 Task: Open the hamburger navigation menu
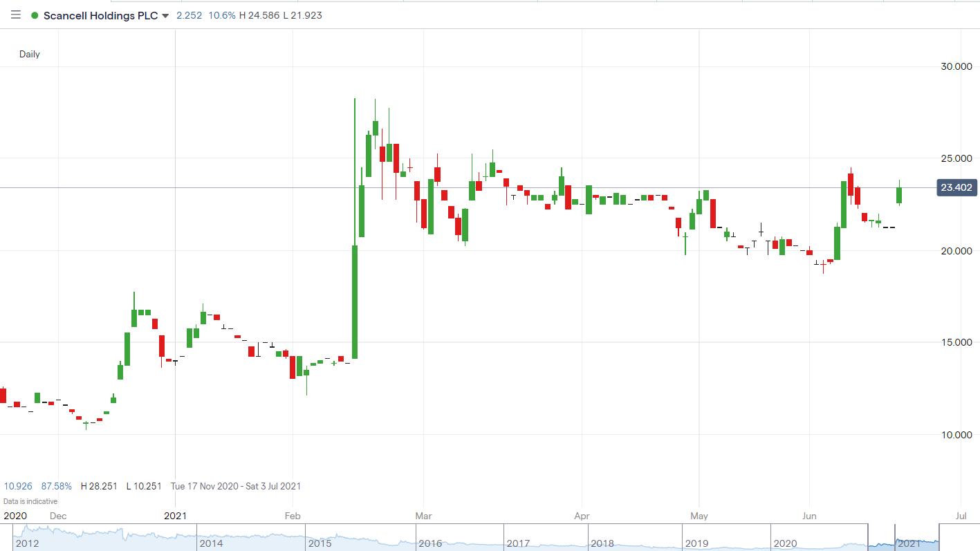click(15, 15)
